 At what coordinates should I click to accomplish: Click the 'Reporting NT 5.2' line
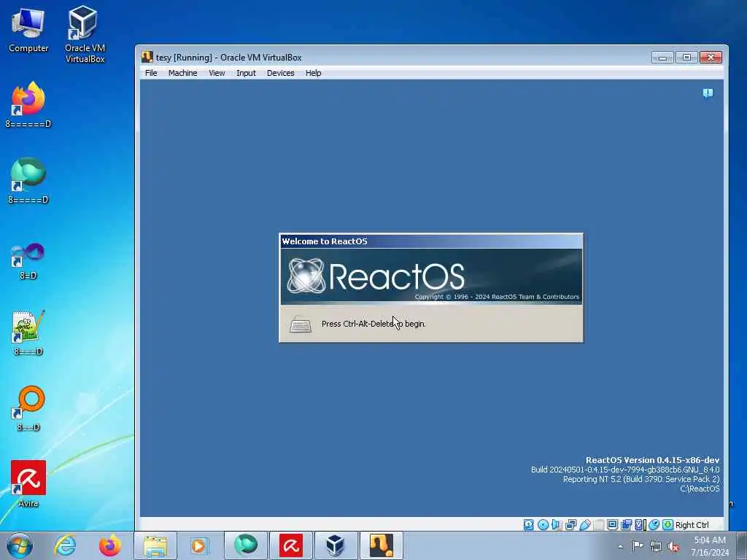[x=641, y=479]
